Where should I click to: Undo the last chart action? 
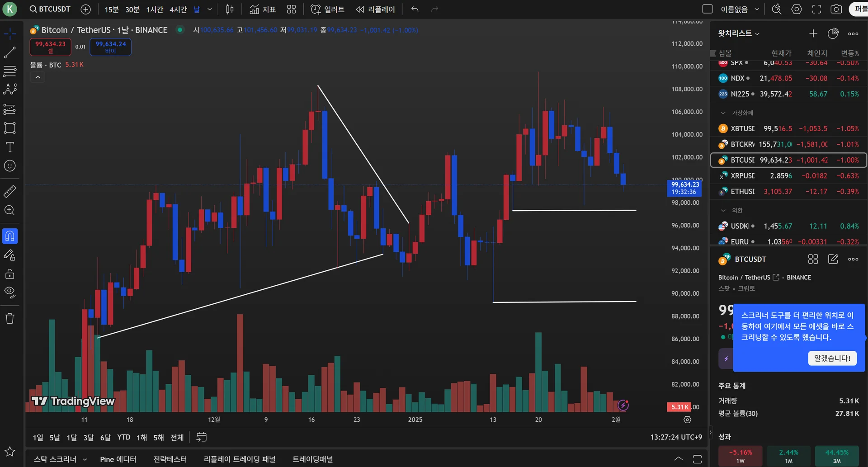click(415, 9)
